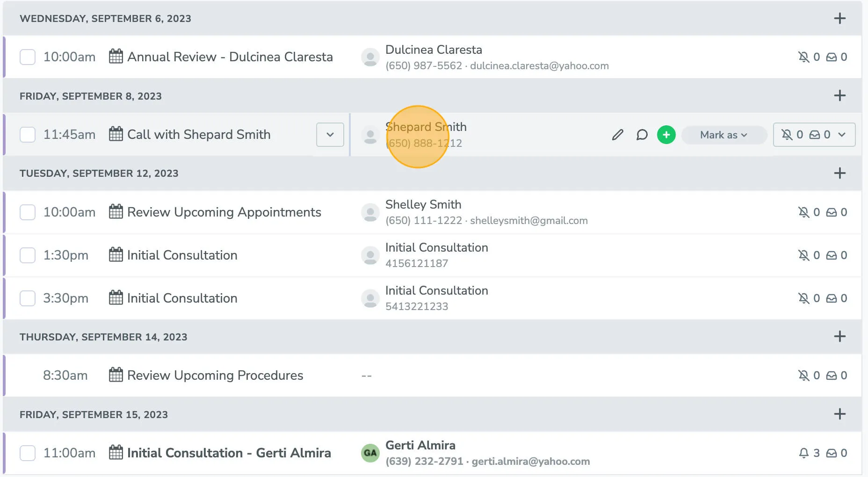Open the Mark as dropdown

tap(723, 135)
